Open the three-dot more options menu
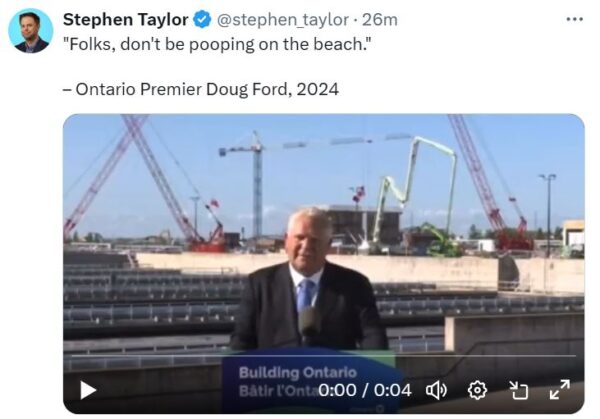The image size is (600, 419). click(x=574, y=19)
